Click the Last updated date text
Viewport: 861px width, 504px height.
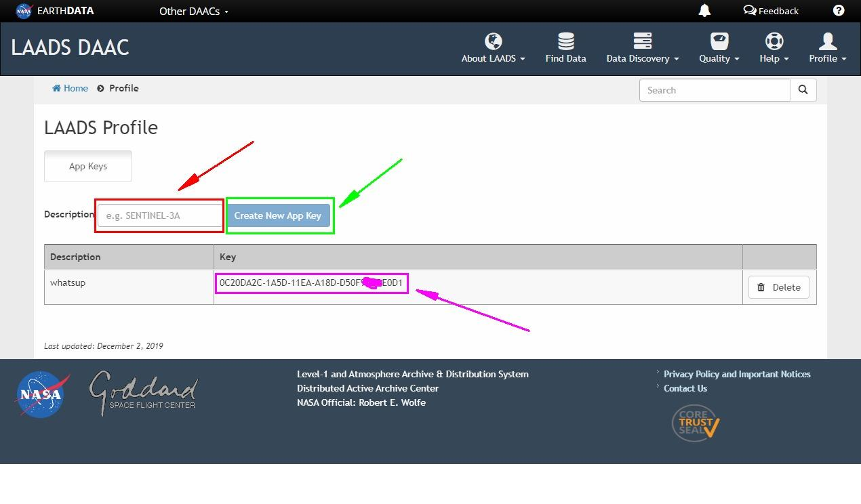(104, 345)
